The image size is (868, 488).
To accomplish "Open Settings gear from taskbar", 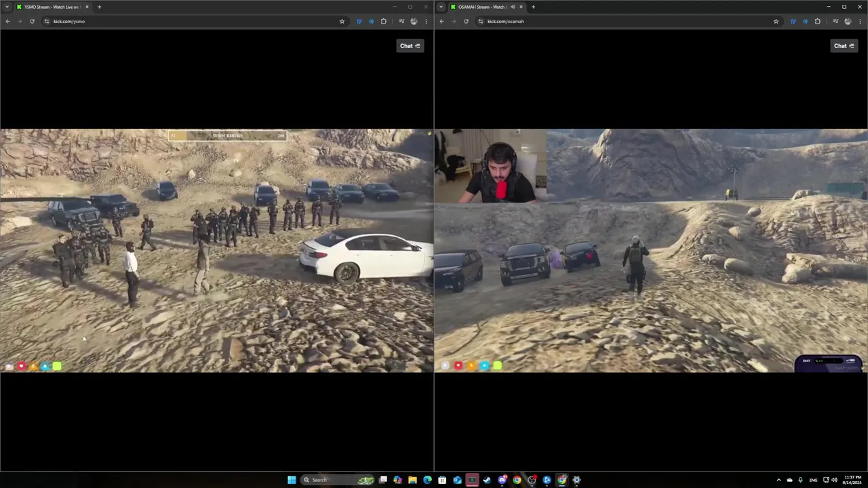I will pos(577,480).
